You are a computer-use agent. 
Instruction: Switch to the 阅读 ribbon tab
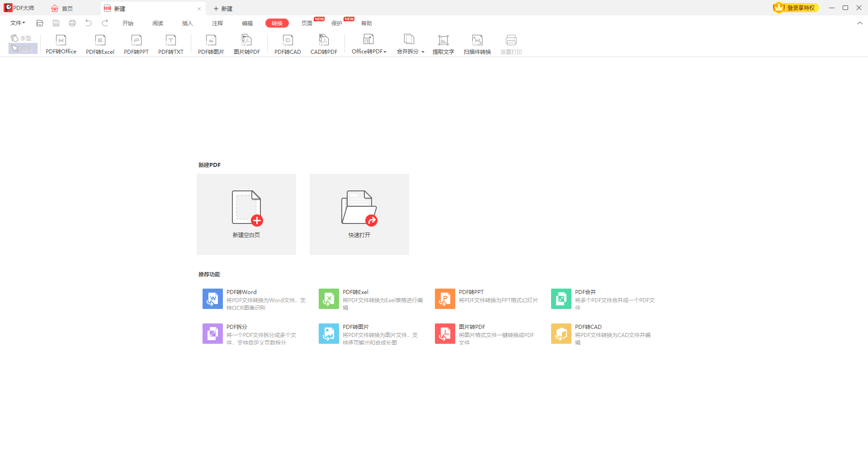pyautogui.click(x=158, y=23)
